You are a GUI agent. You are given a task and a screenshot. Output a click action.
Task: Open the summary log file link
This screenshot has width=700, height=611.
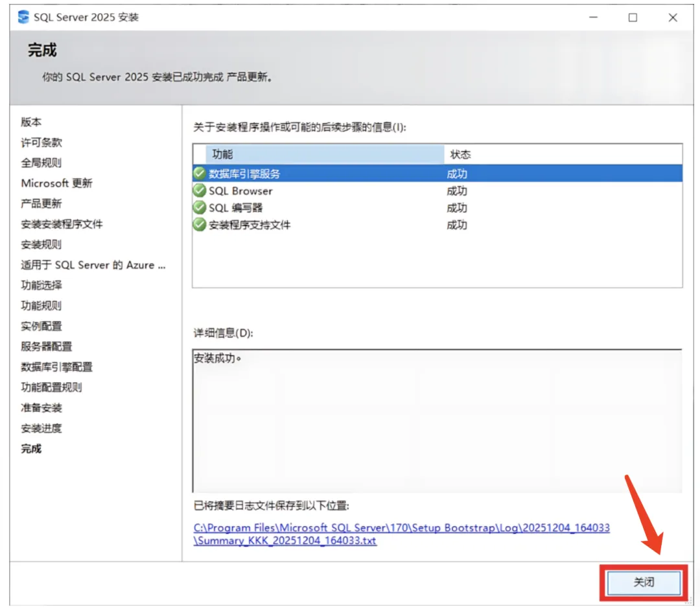pos(401,534)
